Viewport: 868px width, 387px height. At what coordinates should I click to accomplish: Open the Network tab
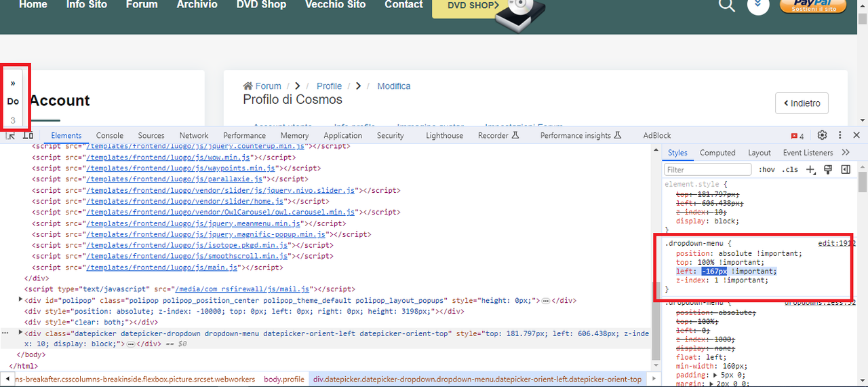pyautogui.click(x=194, y=136)
